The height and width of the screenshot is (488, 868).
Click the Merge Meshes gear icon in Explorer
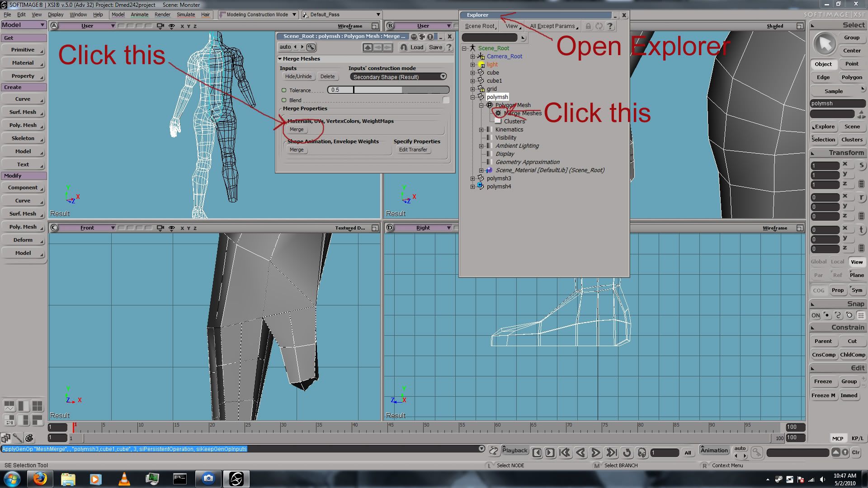(x=498, y=113)
